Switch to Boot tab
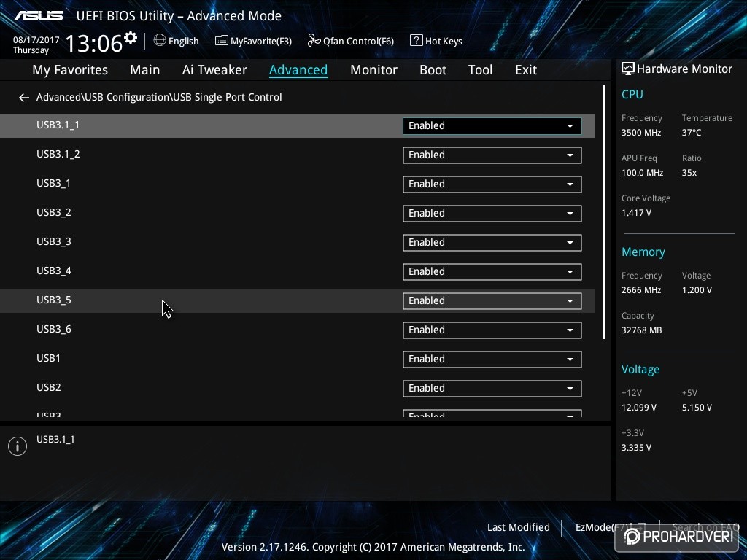The height and width of the screenshot is (560, 747). click(x=433, y=70)
